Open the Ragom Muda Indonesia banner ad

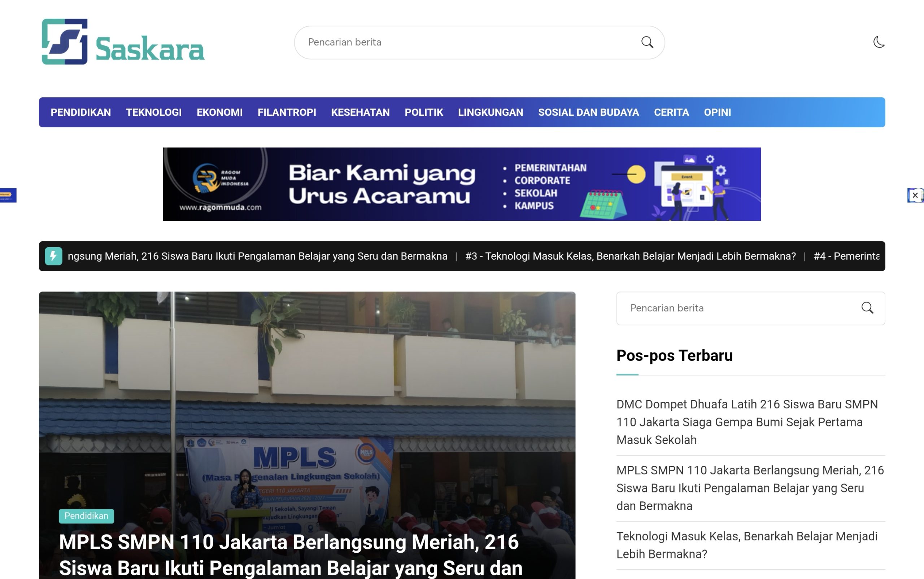[462, 184]
